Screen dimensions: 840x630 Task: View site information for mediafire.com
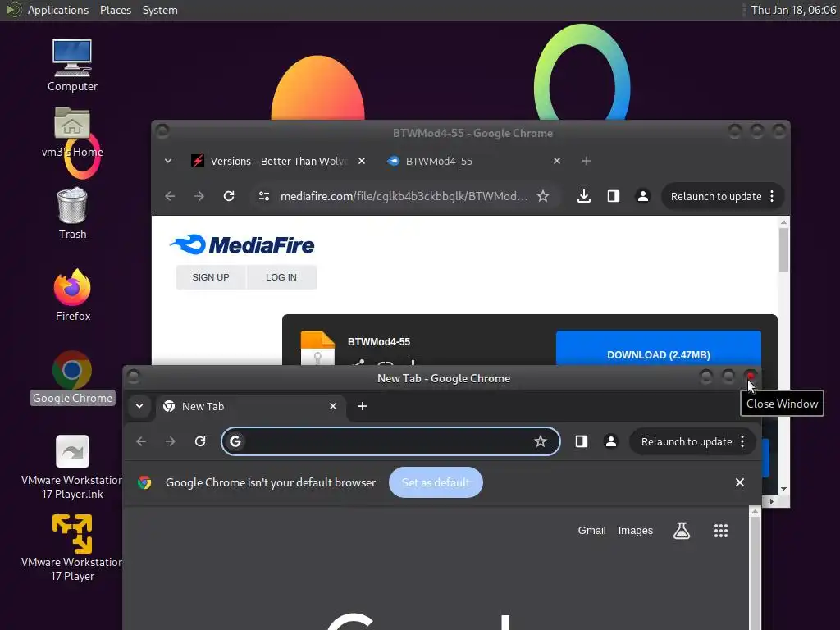263,196
